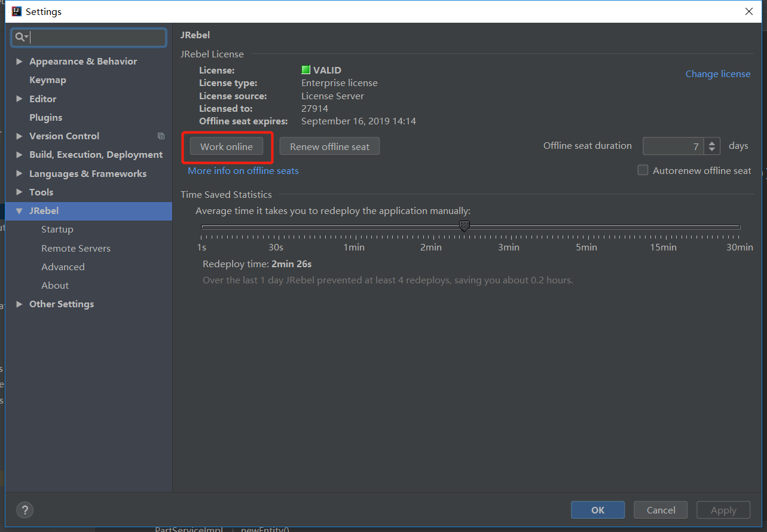Click the Redeploy time 2min 26s text
This screenshot has height=532, width=767.
pos(257,264)
